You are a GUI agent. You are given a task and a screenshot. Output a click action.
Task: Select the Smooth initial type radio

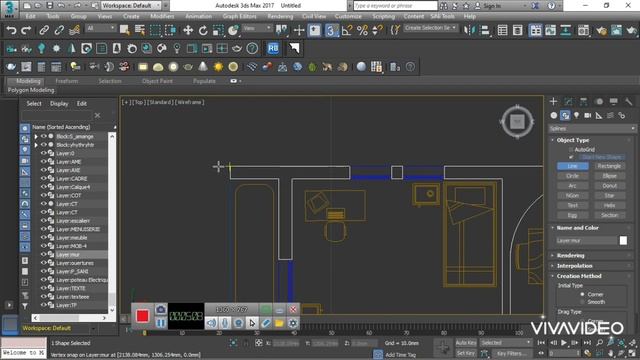point(582,302)
